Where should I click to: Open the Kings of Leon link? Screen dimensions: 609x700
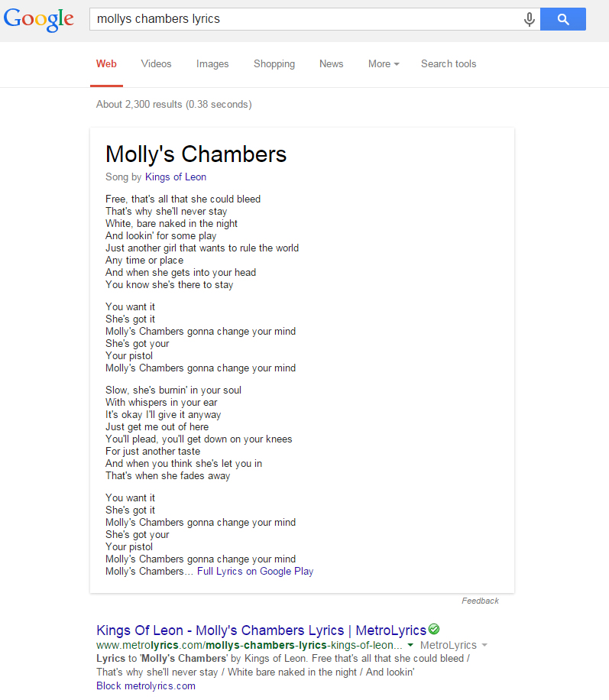point(175,177)
